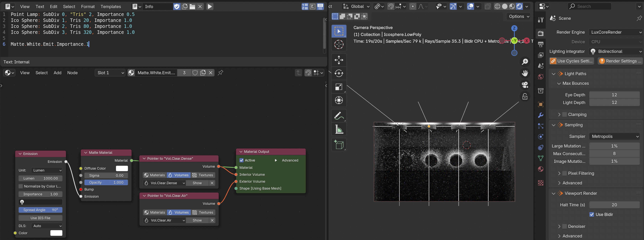644x240 pixels.
Task: Click the Diffuse Color white swatch
Action: (122, 168)
